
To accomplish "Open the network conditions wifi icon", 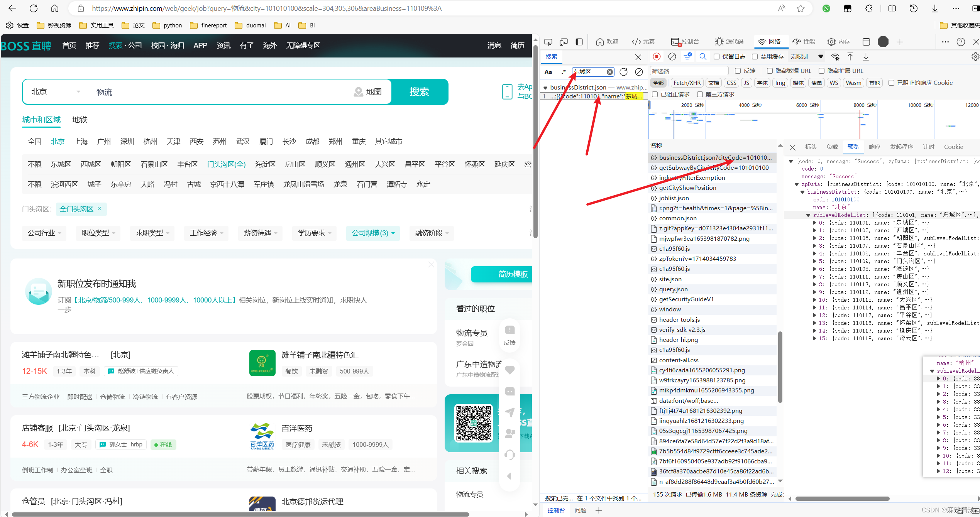I will point(835,57).
